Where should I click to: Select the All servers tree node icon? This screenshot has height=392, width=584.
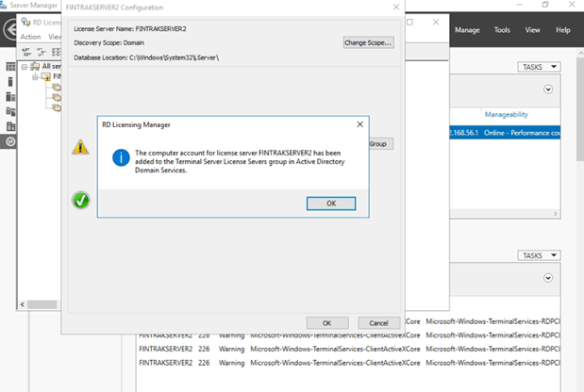[34, 67]
